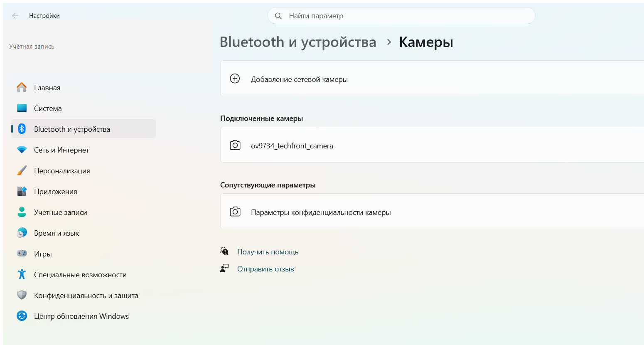Go to Сеть и Интернет
644x345 pixels.
click(x=84, y=150)
